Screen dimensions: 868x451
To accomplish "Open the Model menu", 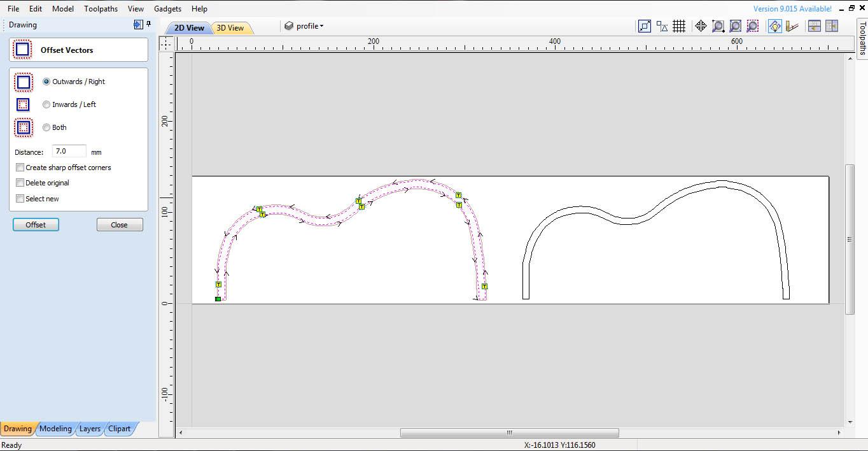I will coord(63,9).
